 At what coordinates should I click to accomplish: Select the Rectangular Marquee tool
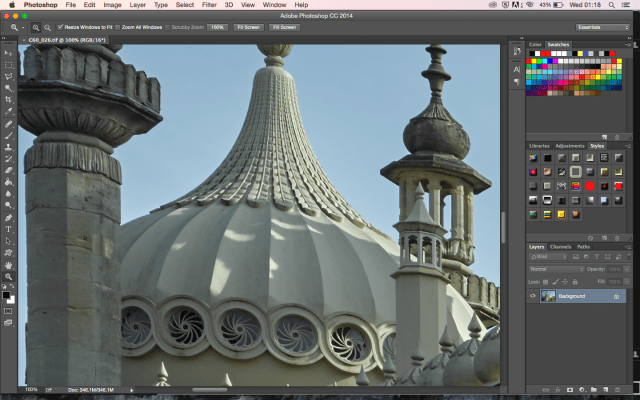click(x=8, y=64)
